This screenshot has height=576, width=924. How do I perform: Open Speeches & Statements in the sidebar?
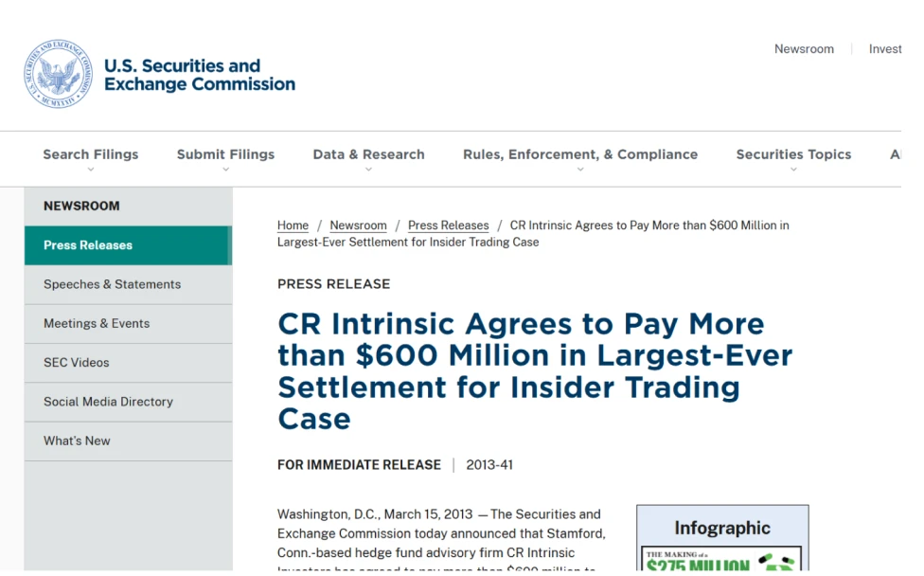click(129, 285)
